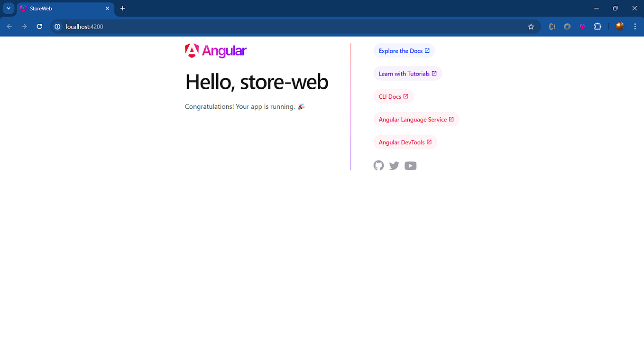
Task: Reload the page
Action: tap(39, 27)
